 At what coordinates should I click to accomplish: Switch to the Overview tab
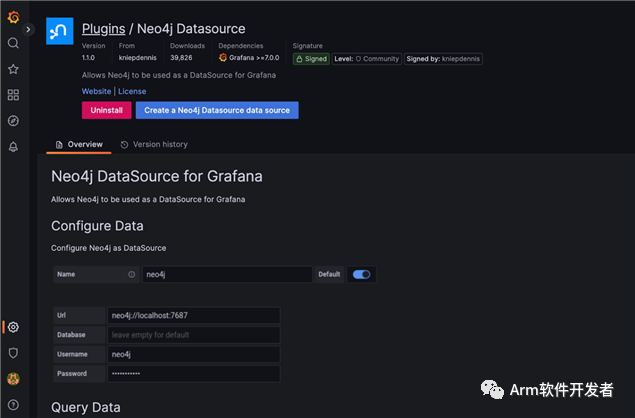click(79, 145)
